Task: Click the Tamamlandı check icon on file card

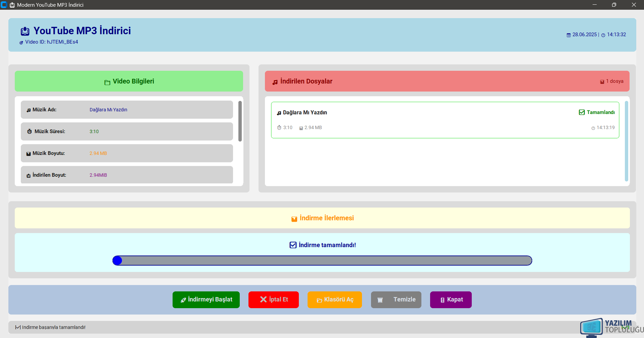Action: pyautogui.click(x=582, y=112)
